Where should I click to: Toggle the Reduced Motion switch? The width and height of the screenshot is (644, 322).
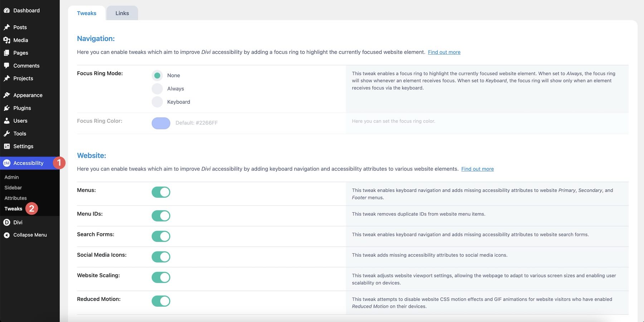(x=161, y=301)
